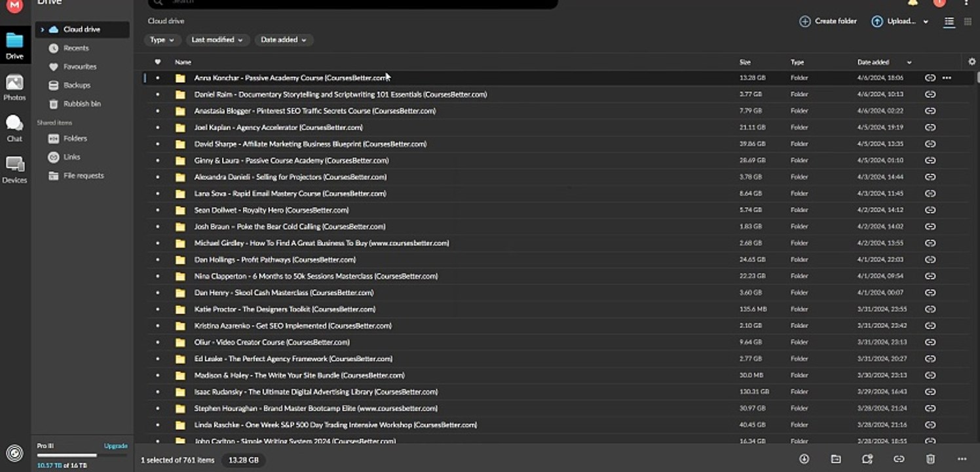Switch to grid view
This screenshot has width=980, height=472.
[x=968, y=22]
